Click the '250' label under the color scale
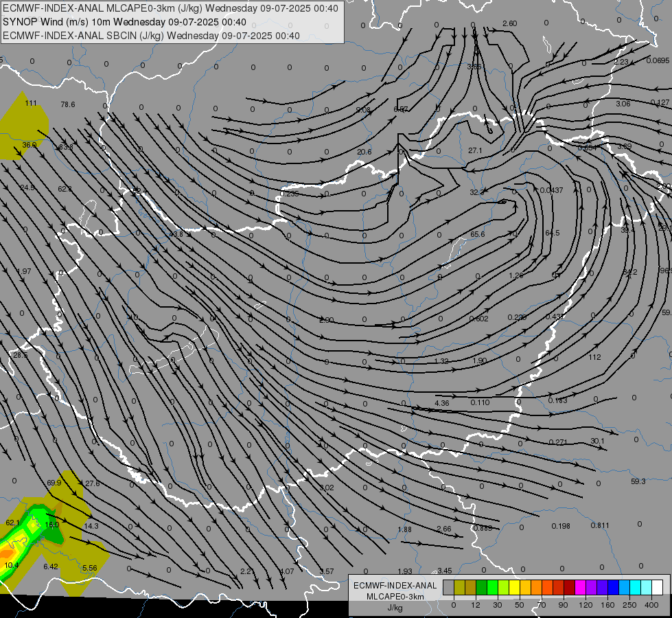Viewport: 672px width, 618px height. point(629,605)
